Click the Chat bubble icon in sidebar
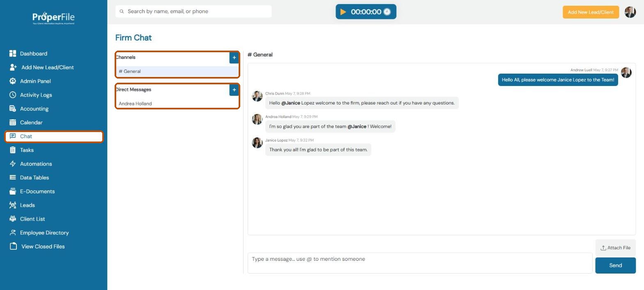This screenshot has height=290, width=644. click(x=13, y=136)
